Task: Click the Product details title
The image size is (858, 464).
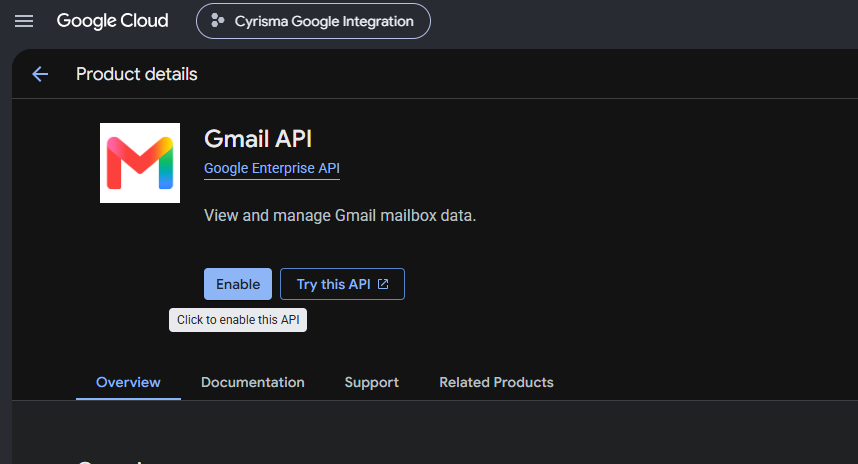Action: click(137, 74)
